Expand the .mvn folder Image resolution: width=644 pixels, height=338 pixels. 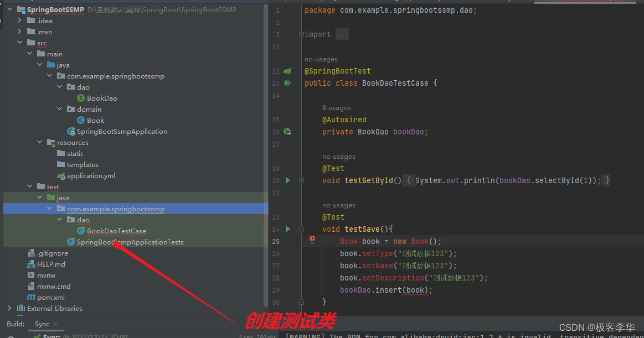tap(19, 31)
